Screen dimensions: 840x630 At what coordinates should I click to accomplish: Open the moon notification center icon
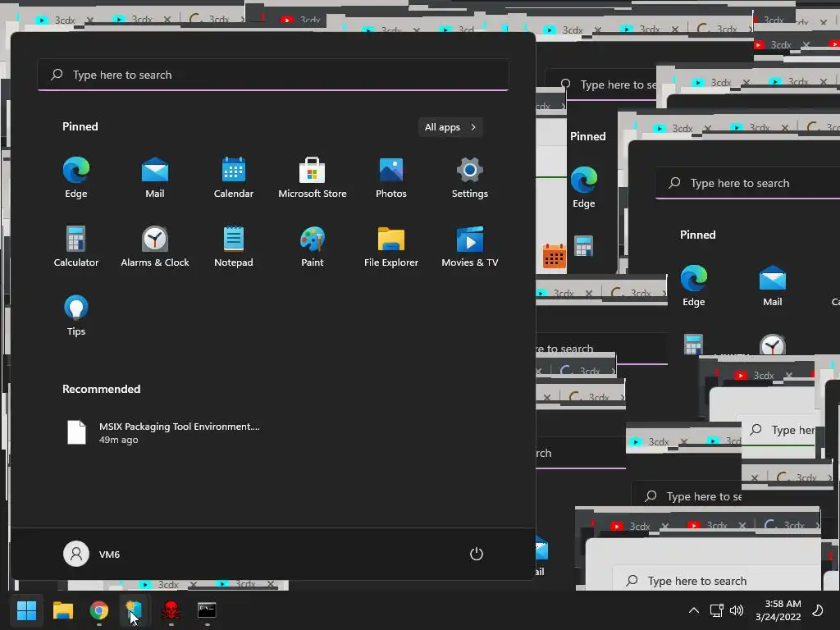click(818, 610)
